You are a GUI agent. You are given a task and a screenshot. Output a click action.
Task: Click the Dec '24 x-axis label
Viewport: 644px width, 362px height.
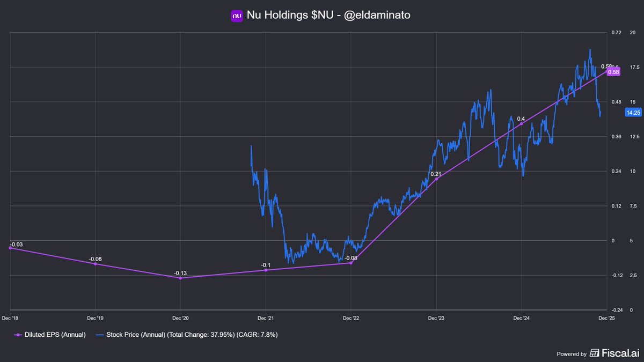[521, 317]
